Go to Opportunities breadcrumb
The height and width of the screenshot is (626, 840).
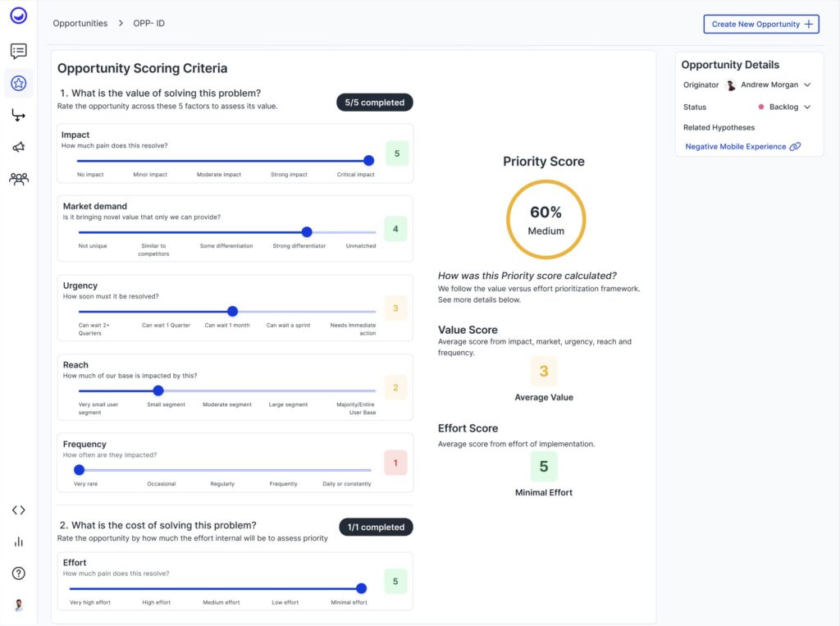pos(80,23)
